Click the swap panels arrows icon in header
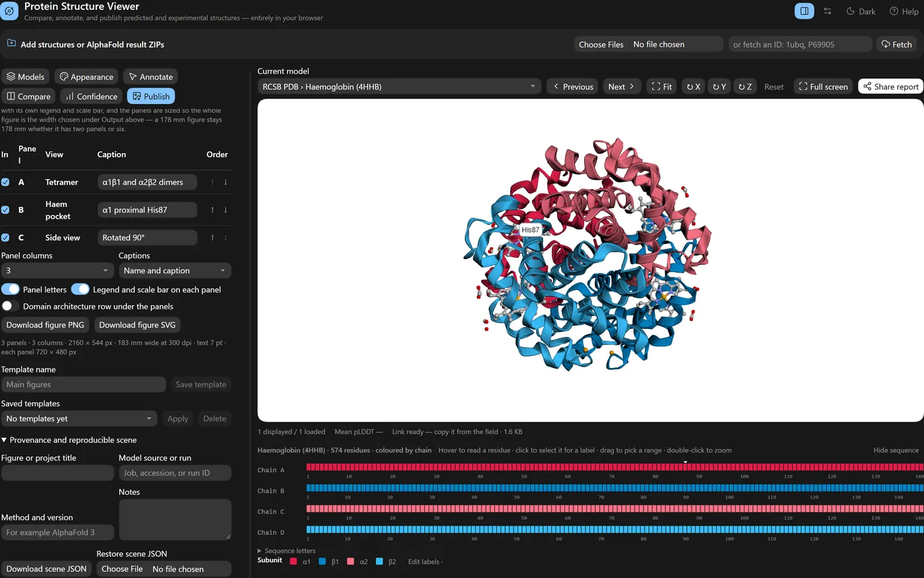This screenshot has width=924, height=578. point(828,11)
